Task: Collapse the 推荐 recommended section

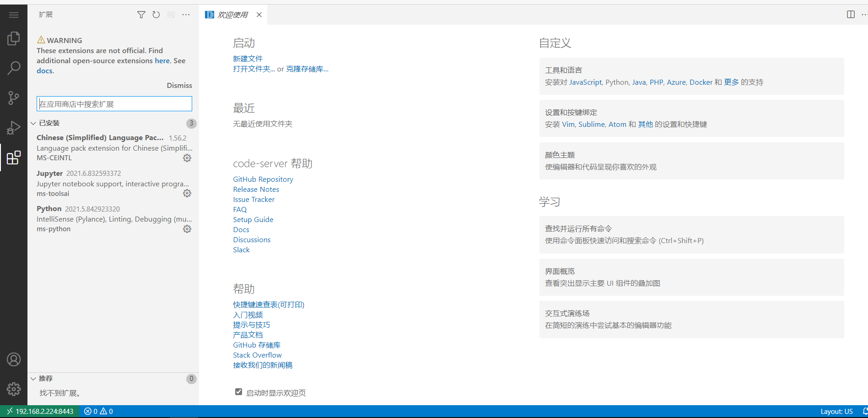Action: click(33, 379)
